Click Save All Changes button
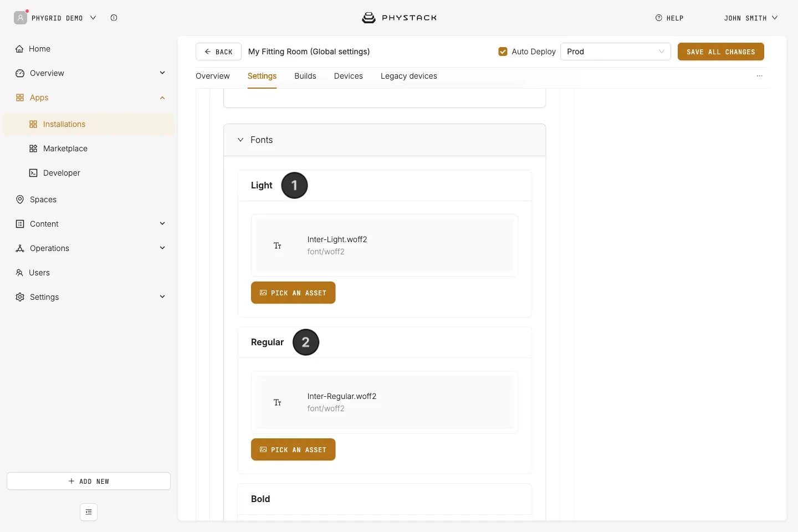Image resolution: width=798 pixels, height=532 pixels. click(721, 52)
